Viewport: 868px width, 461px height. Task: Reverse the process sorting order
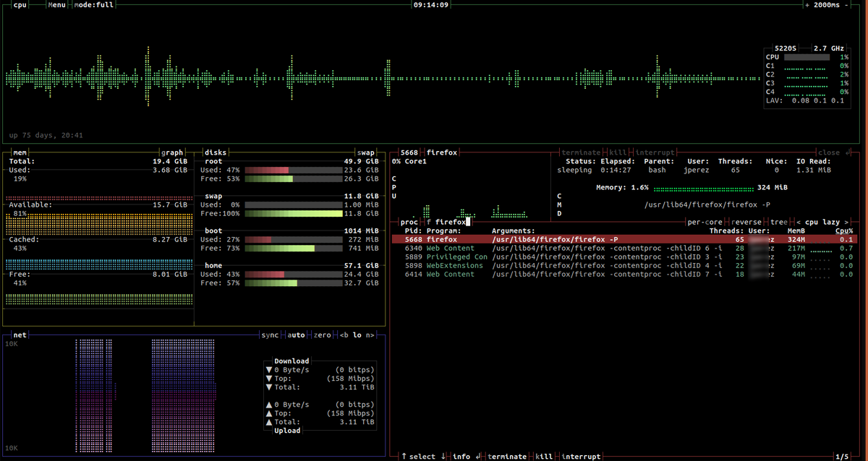click(746, 222)
